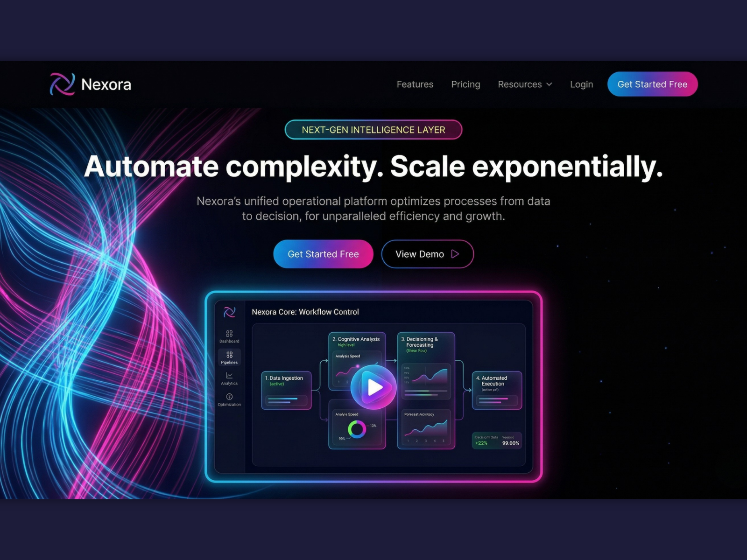Viewport: 747px width, 560px height.
Task: Open the Pipelines section via its grid icon
Action: pos(229,355)
